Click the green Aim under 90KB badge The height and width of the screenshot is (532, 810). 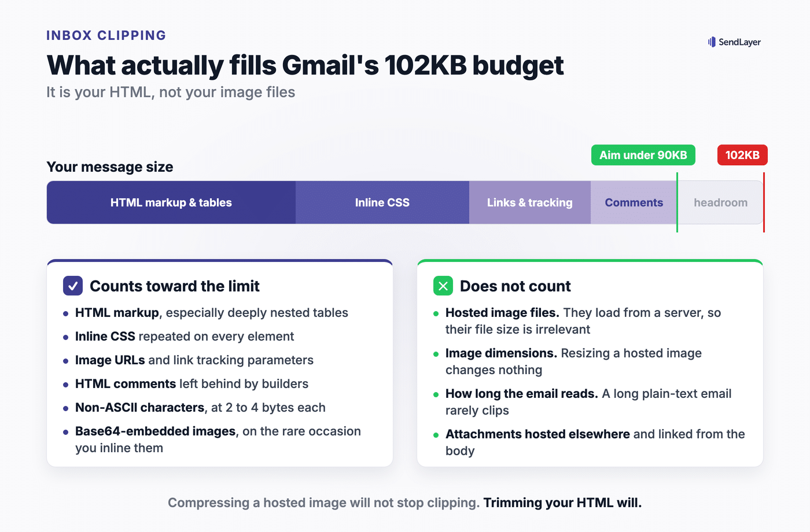pyautogui.click(x=643, y=155)
